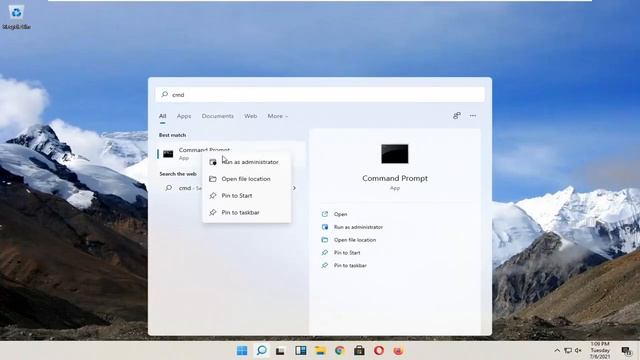
Task: Click Pin to Start in details pane
Action: click(x=347, y=253)
